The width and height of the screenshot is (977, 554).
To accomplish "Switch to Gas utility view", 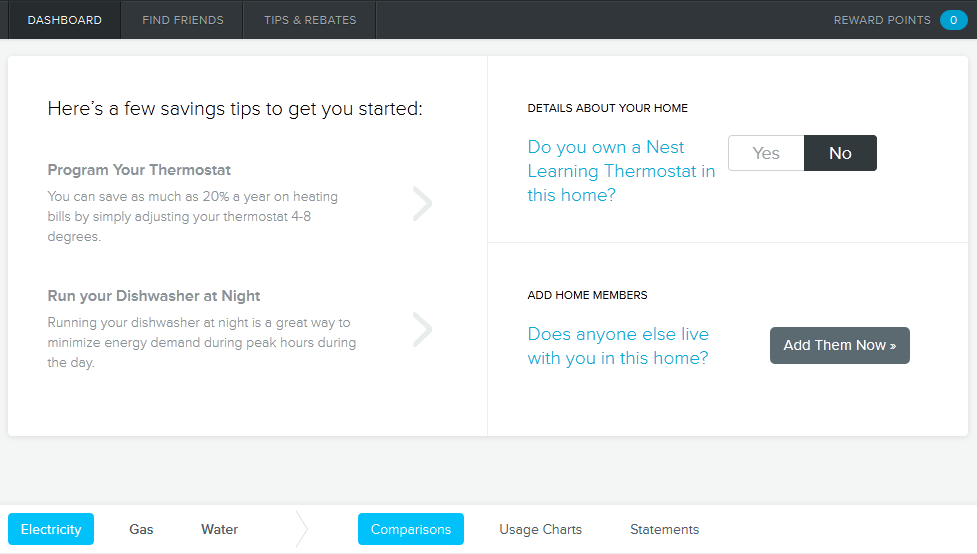I will (141, 529).
